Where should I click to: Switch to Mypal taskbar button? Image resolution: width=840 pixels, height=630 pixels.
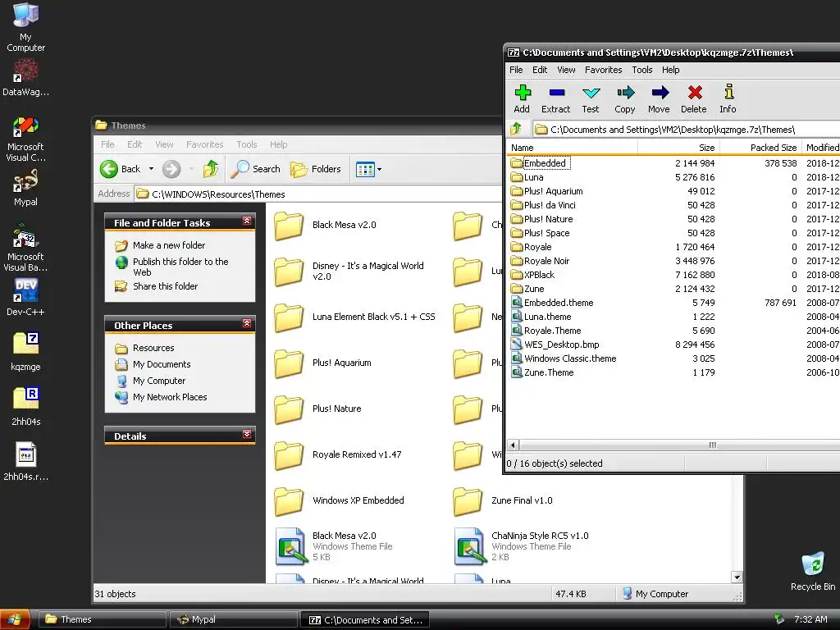click(x=233, y=620)
